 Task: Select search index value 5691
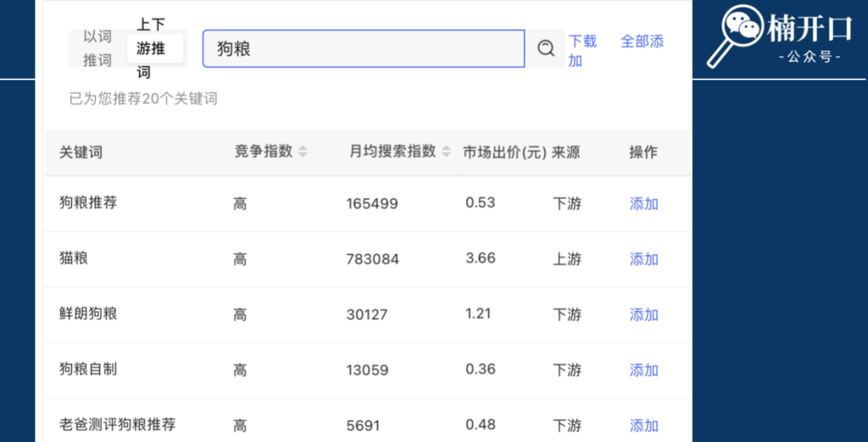tap(363, 426)
